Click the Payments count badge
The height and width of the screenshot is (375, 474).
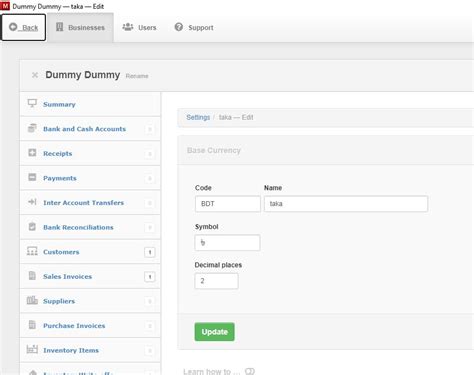pyautogui.click(x=150, y=179)
